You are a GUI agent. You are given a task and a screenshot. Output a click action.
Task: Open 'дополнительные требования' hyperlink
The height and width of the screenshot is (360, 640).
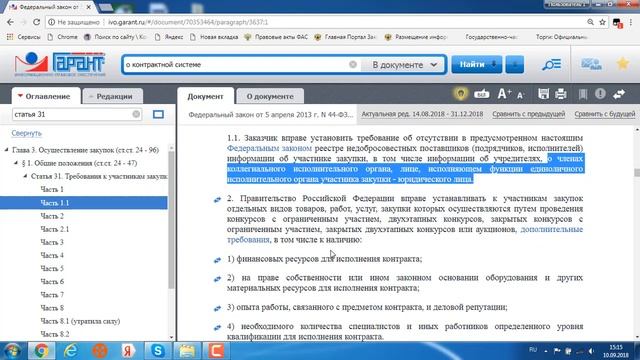551,229
